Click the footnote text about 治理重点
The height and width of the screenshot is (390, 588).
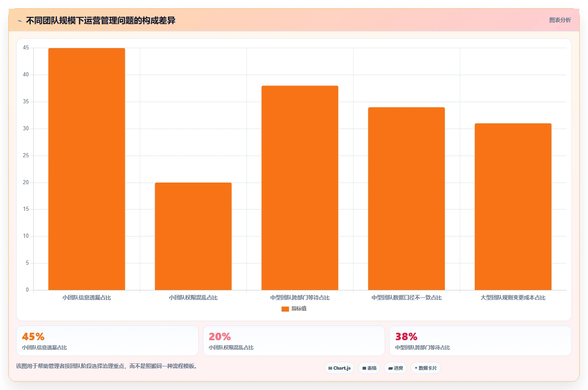pyautogui.click(x=107, y=366)
